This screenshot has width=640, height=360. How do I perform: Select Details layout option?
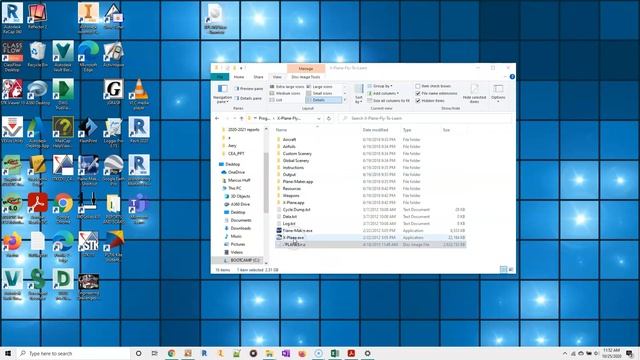pyautogui.click(x=323, y=100)
